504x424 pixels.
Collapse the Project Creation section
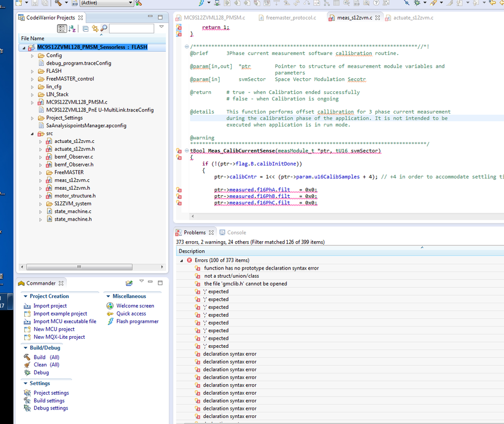click(x=25, y=296)
